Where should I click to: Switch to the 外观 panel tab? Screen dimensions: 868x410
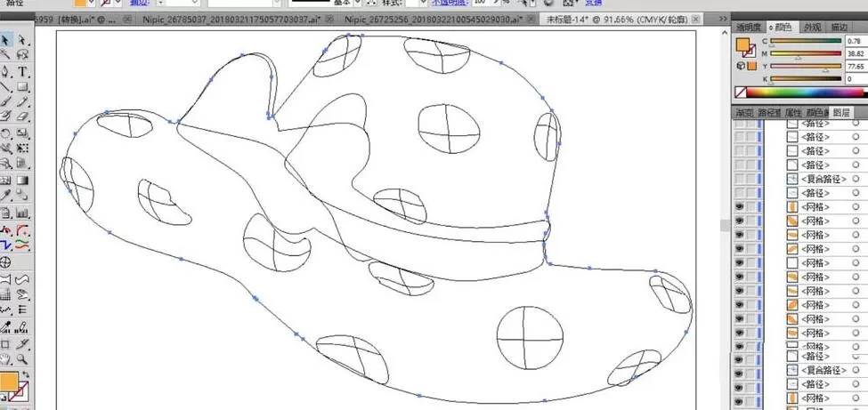click(812, 27)
